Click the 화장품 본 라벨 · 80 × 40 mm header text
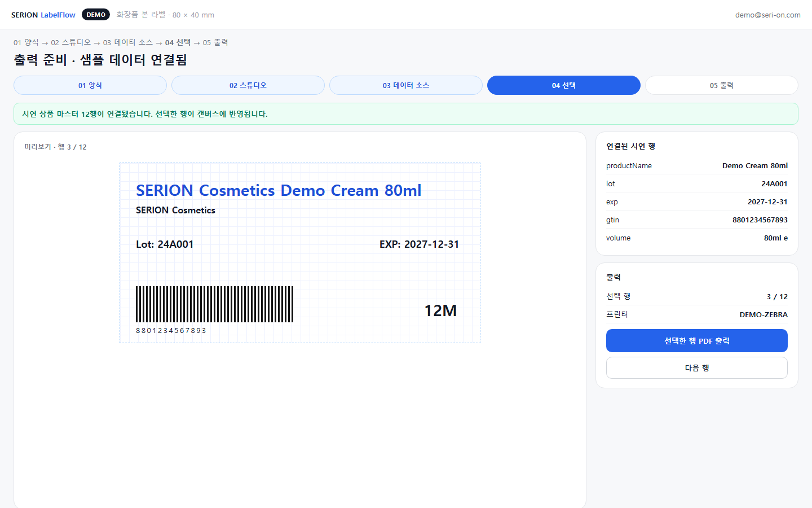 pyautogui.click(x=165, y=15)
